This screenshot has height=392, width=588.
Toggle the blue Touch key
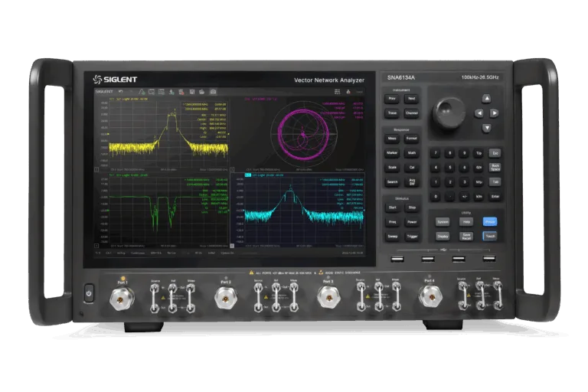tap(490, 237)
